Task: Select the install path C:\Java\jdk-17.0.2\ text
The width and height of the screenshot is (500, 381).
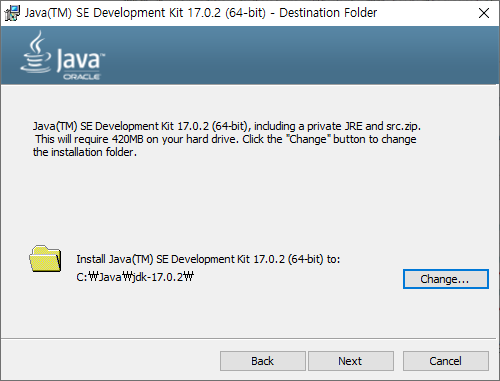Action: [x=135, y=277]
